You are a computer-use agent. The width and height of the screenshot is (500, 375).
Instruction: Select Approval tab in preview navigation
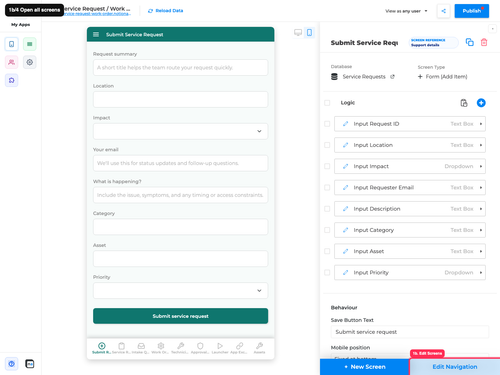coord(200,348)
